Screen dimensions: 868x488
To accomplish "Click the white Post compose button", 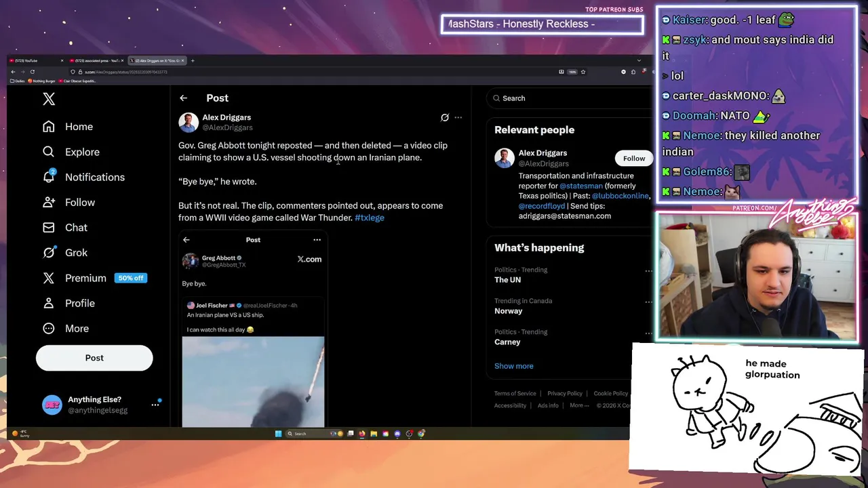I will (x=94, y=358).
